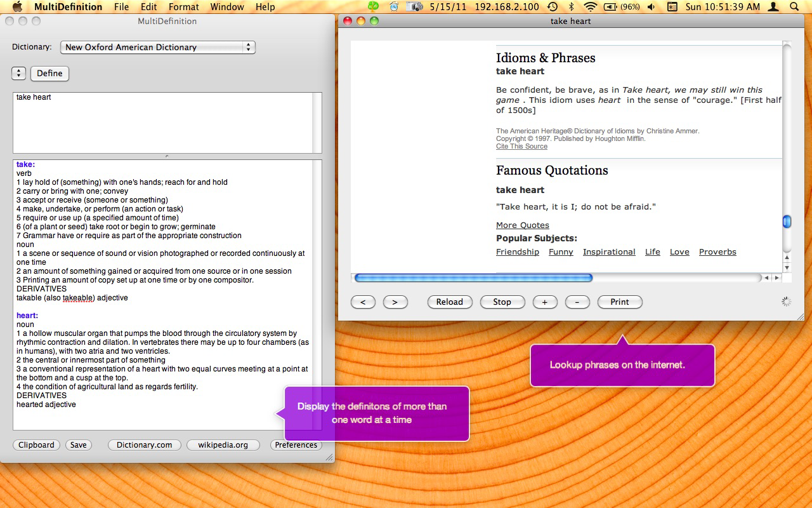Expand the New Oxford American Dictionary dropdown
Image resolution: width=812 pixels, height=508 pixels.
157,47
